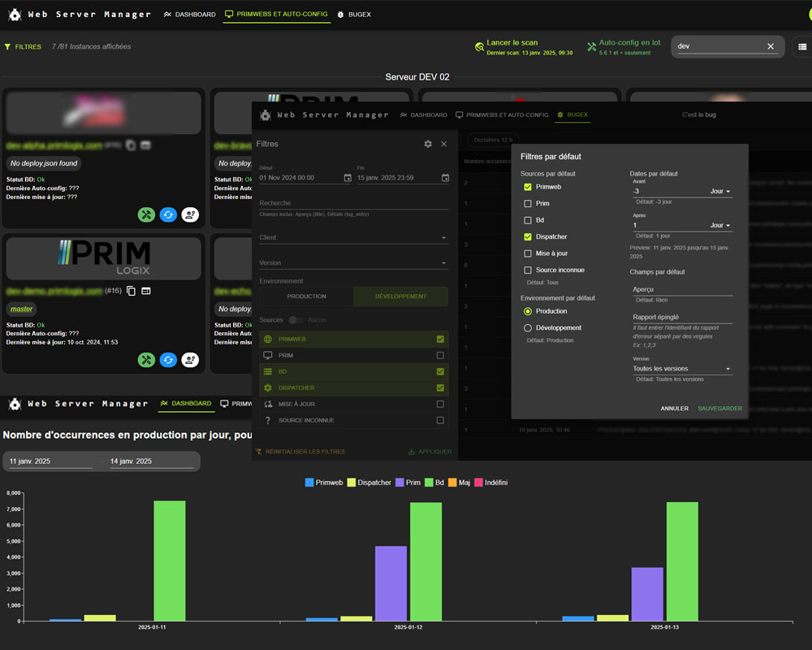Open calendar picker for the Début date
The width and height of the screenshot is (812, 650).
pyautogui.click(x=348, y=178)
